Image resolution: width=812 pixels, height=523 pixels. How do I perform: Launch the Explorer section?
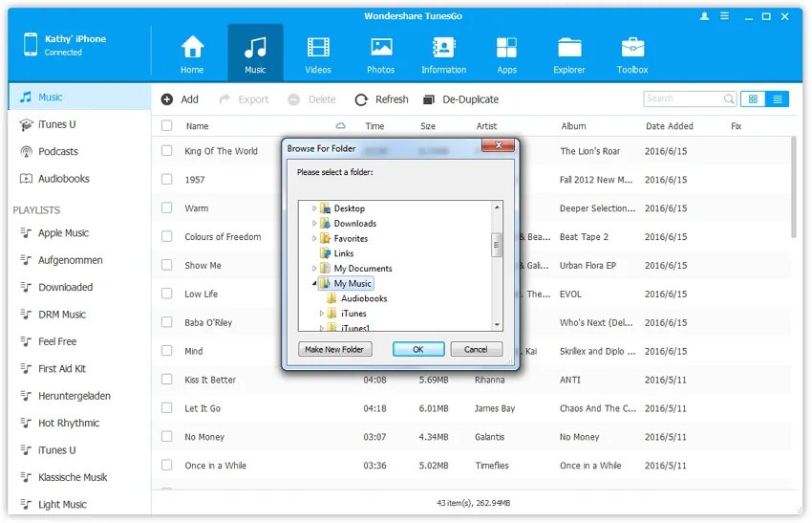(569, 54)
